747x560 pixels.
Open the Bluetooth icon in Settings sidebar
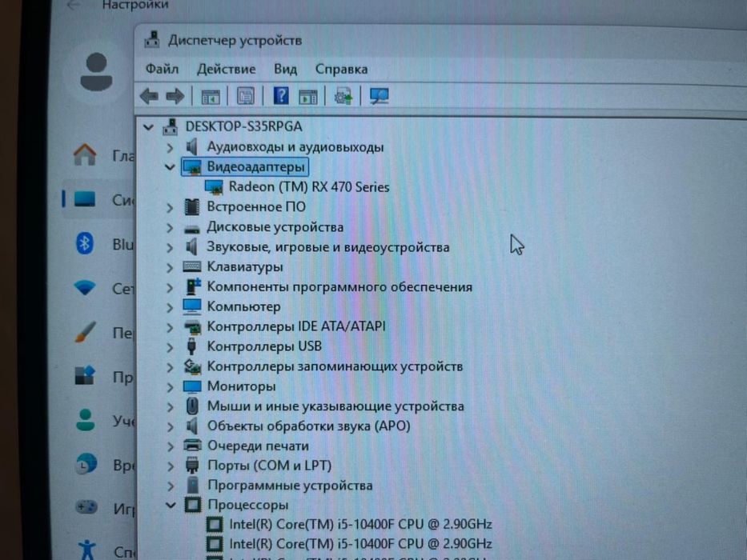pos(85,243)
